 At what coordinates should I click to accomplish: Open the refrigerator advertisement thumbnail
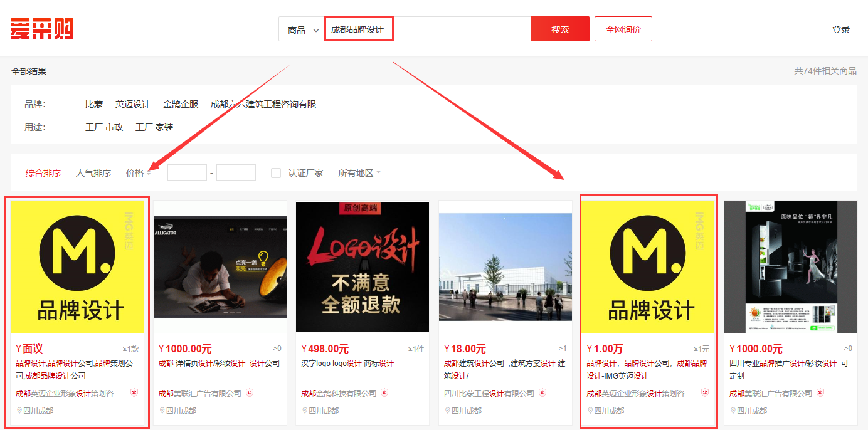pyautogui.click(x=791, y=266)
